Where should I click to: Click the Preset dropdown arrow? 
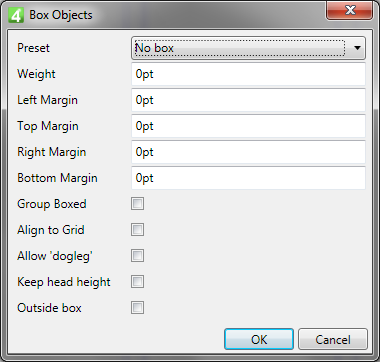tap(357, 48)
